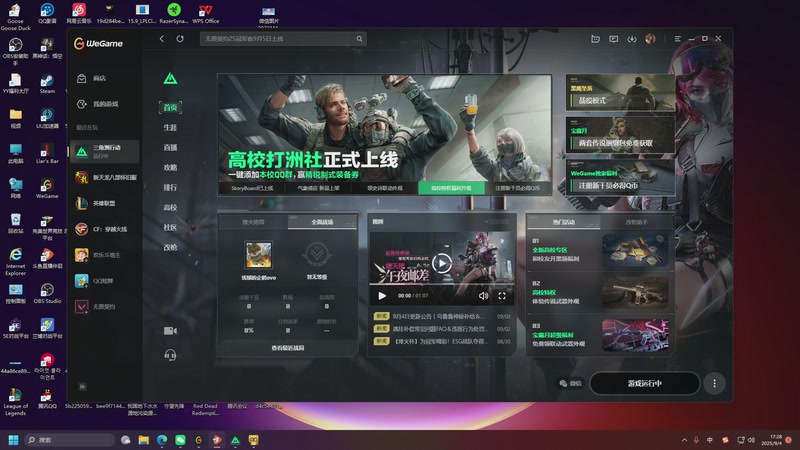Refresh the WeGame page

[x=180, y=39]
